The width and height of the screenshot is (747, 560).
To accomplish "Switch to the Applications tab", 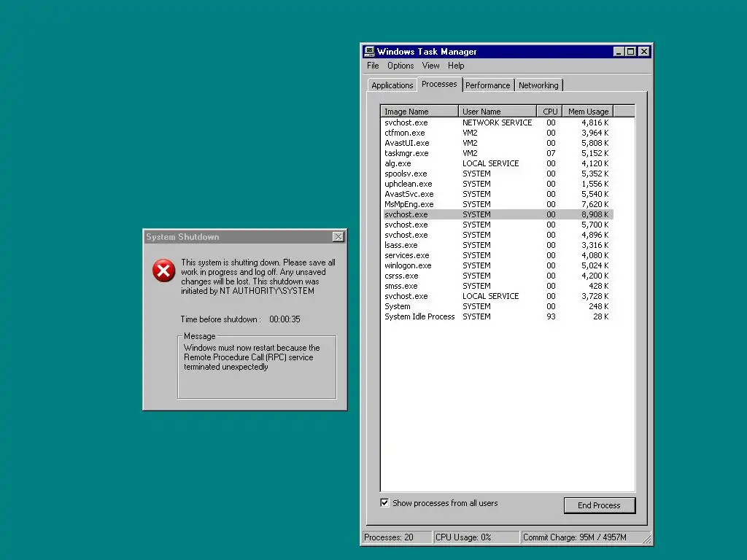I will coord(392,85).
